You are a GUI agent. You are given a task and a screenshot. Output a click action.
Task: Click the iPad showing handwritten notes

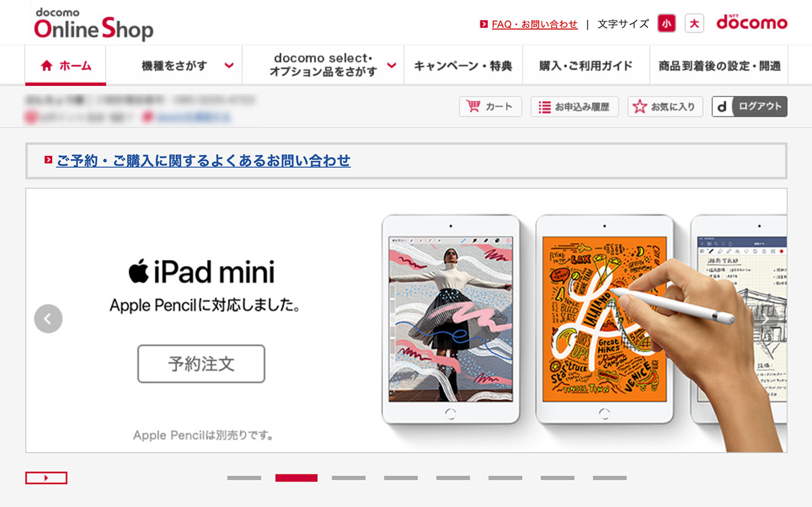pyautogui.click(x=739, y=318)
